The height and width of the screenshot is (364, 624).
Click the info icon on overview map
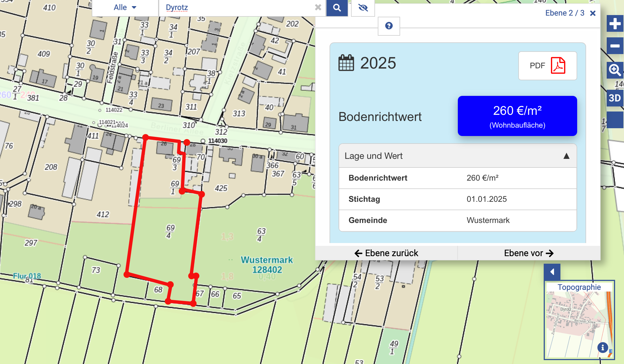click(603, 348)
